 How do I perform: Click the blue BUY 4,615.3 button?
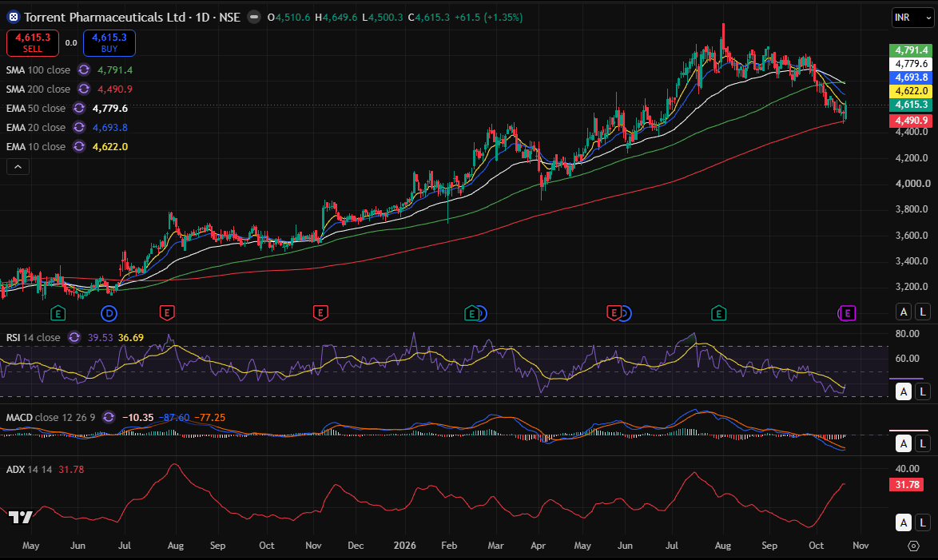coord(109,43)
